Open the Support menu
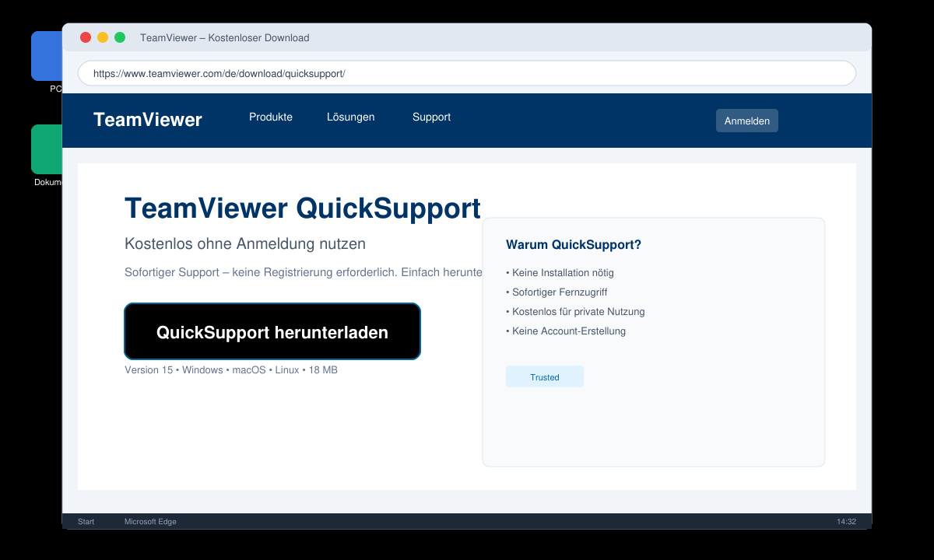934x560 pixels. (x=431, y=117)
